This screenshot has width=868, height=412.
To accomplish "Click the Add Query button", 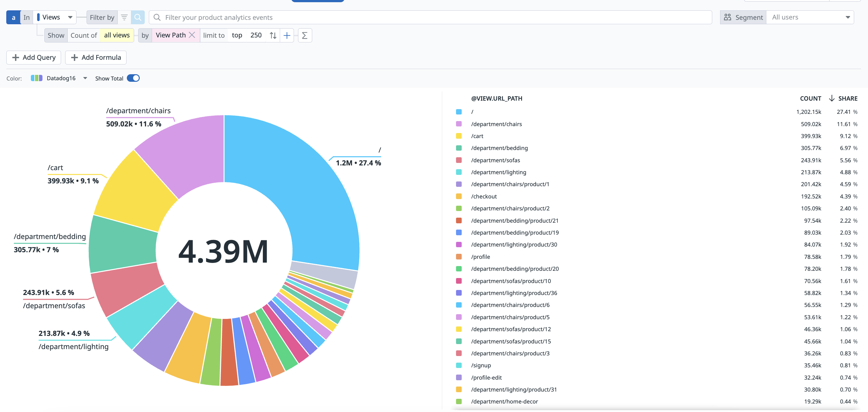I will 34,57.
